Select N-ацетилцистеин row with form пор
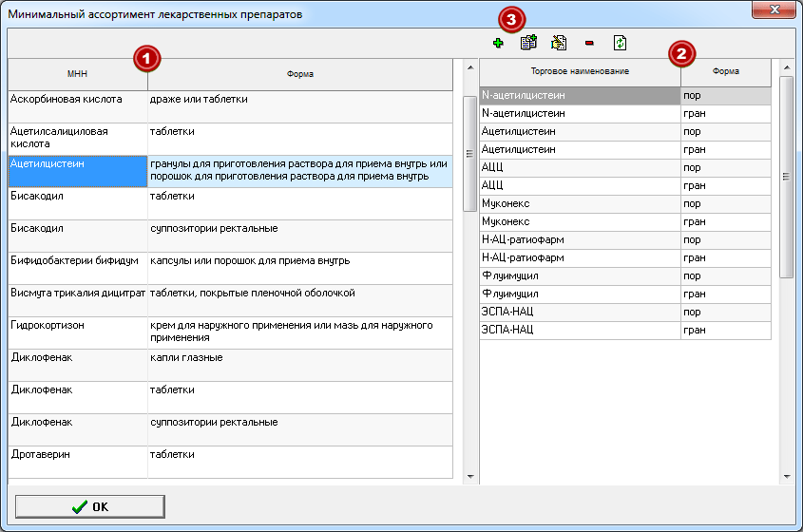This screenshot has height=532, width=803. [625, 95]
